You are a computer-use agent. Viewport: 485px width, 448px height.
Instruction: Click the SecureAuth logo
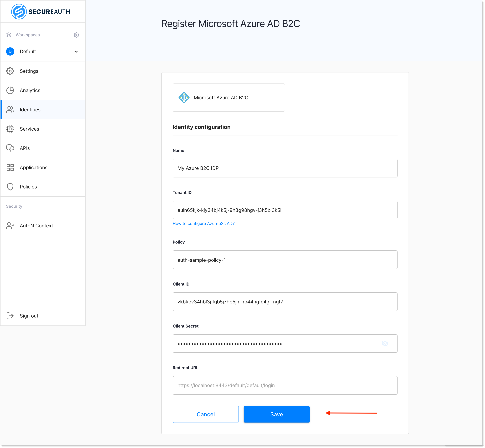pos(40,12)
